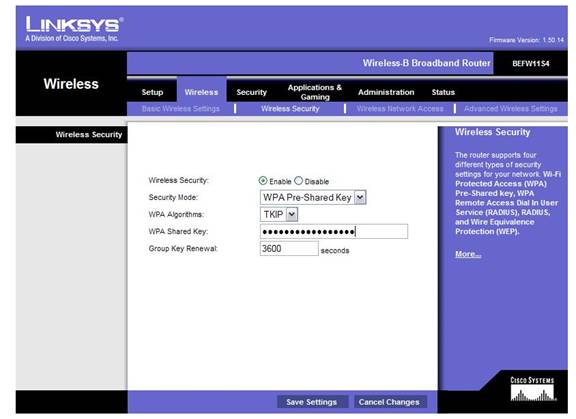Click the WPA Shared Key label

[178, 232]
